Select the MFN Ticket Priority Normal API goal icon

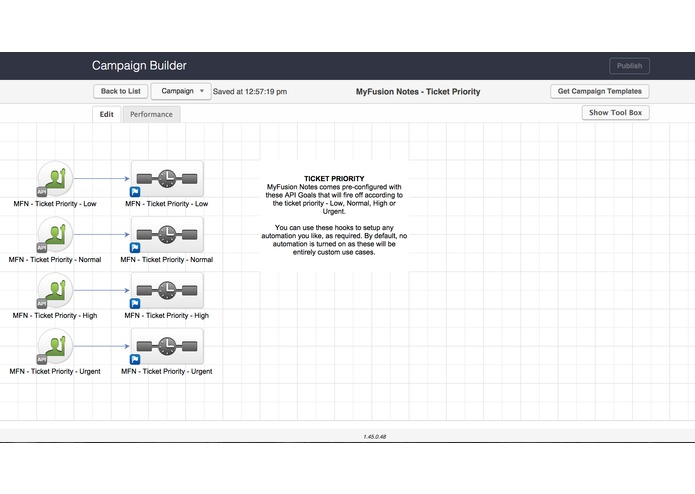tap(55, 234)
